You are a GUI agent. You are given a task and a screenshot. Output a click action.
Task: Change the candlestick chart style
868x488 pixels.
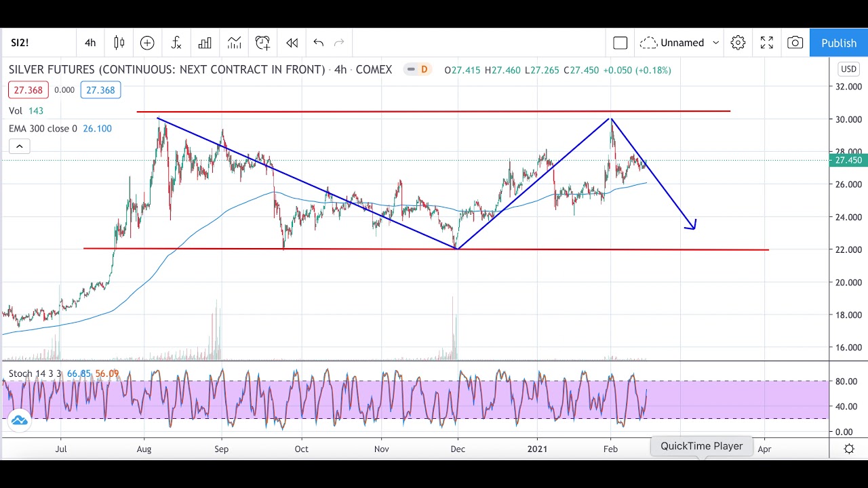pos(119,43)
